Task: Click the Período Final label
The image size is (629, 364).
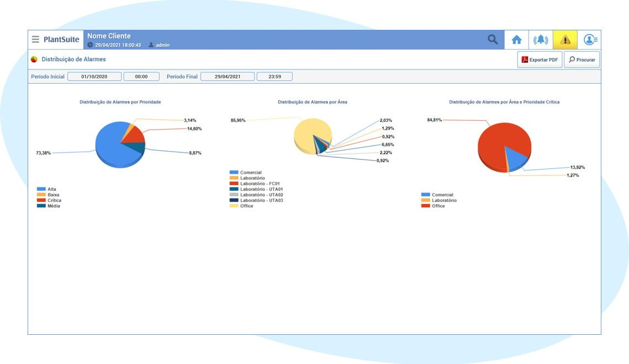Action: [182, 77]
